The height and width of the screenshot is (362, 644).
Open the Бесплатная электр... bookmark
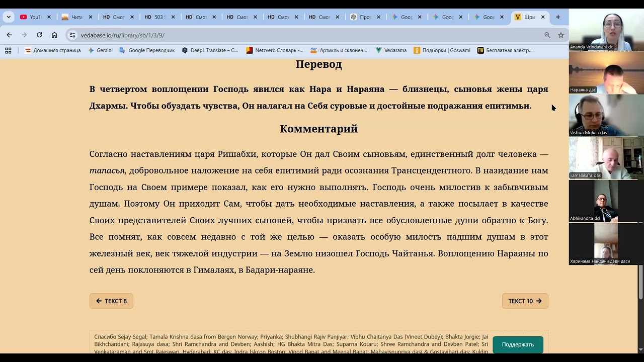[x=505, y=50]
